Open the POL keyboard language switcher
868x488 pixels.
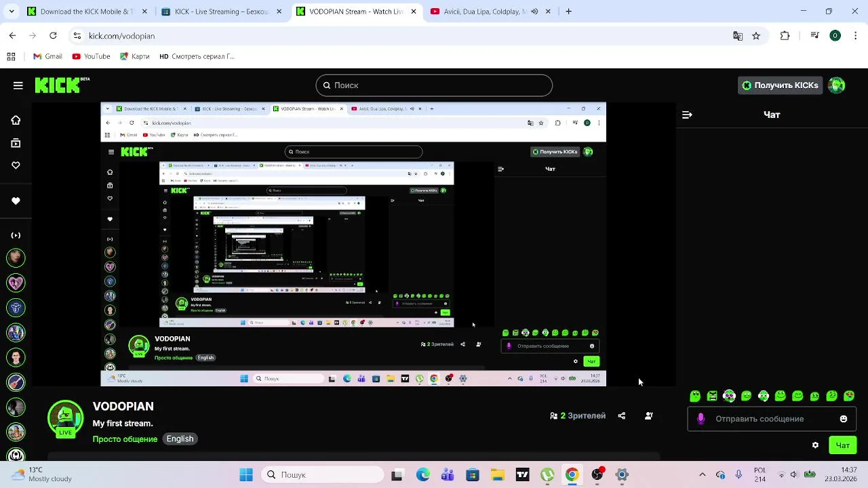759,475
